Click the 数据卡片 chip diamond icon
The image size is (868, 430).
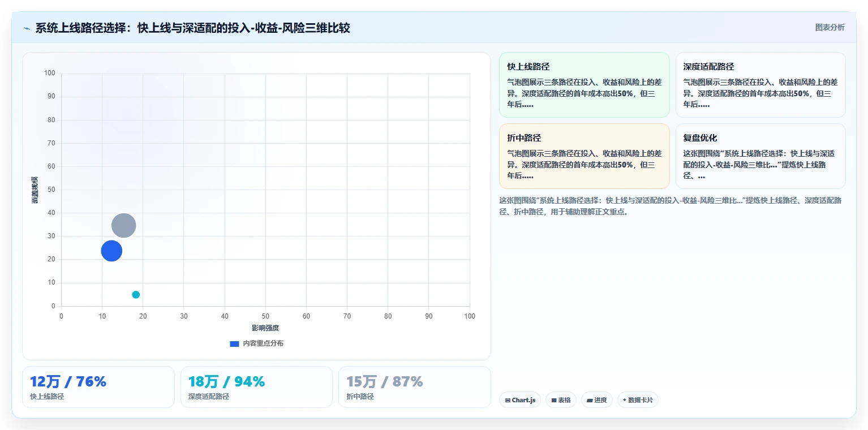click(625, 400)
